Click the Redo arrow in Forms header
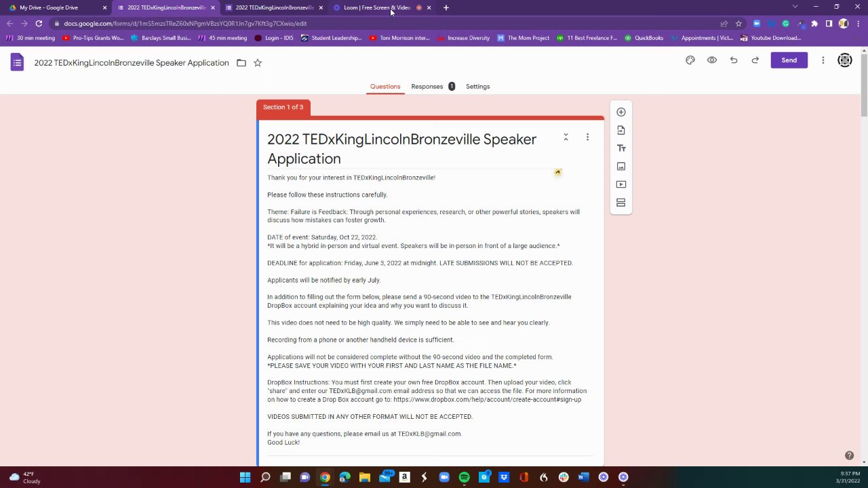868x488 pixels. pyautogui.click(x=755, y=60)
